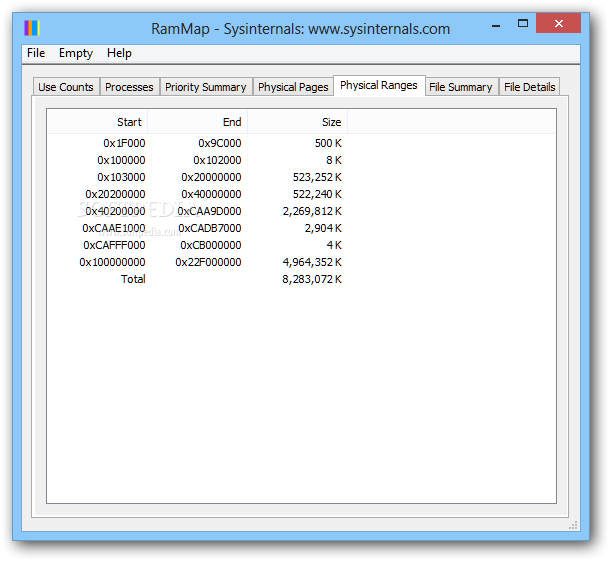Click the total 8,283,072 K value
Image resolution: width=610 pixels, height=561 pixels.
tap(312, 279)
